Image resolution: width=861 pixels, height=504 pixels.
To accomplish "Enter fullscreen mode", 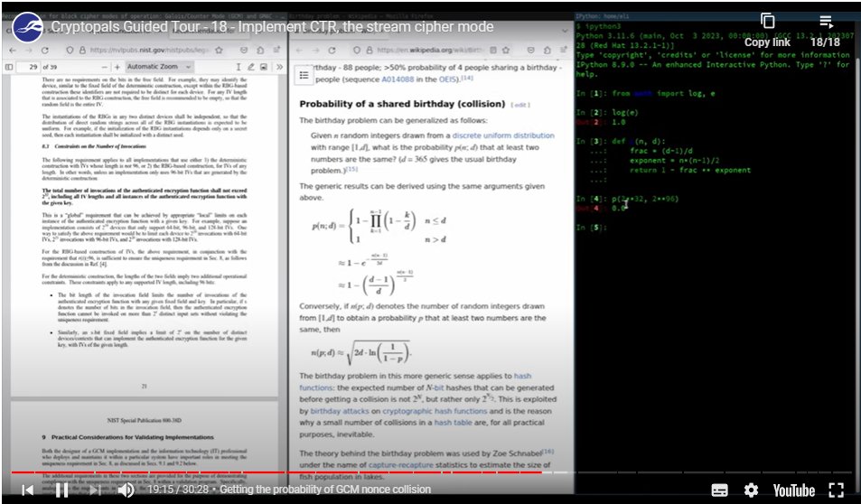I will [x=836, y=490].
